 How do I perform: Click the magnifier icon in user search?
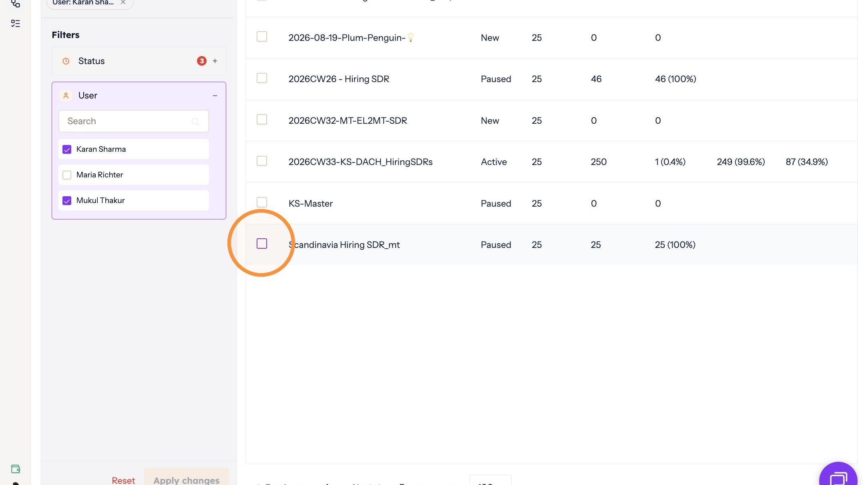(x=195, y=121)
